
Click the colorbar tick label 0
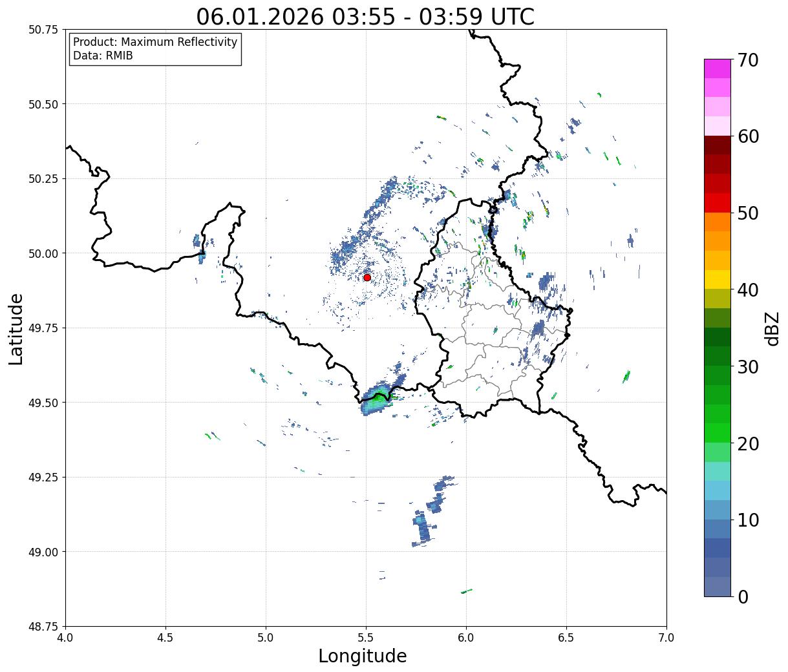point(743,597)
